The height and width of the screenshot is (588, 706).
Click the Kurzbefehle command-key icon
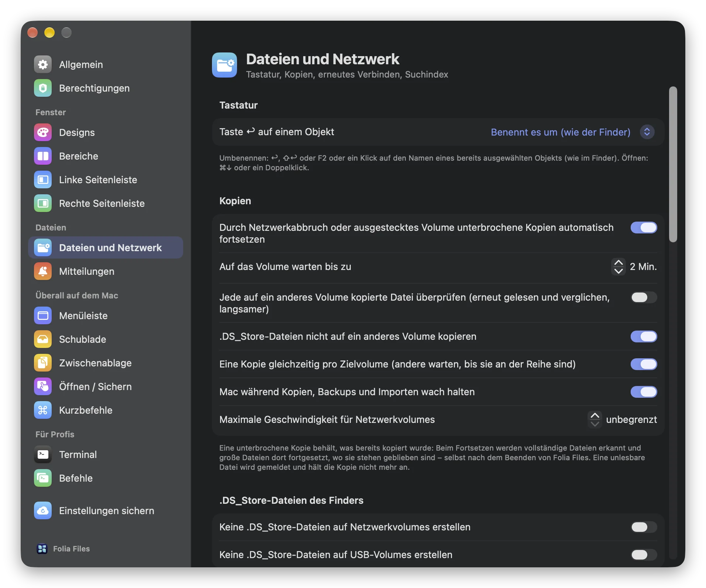[x=43, y=410]
